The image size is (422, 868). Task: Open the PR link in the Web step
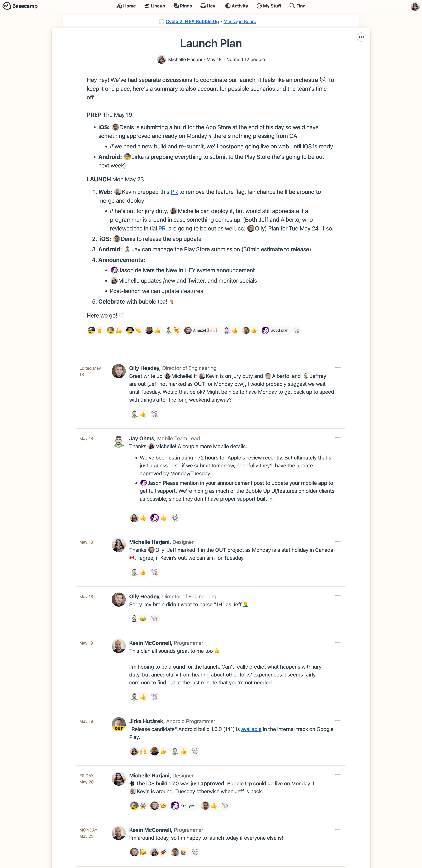click(x=174, y=192)
